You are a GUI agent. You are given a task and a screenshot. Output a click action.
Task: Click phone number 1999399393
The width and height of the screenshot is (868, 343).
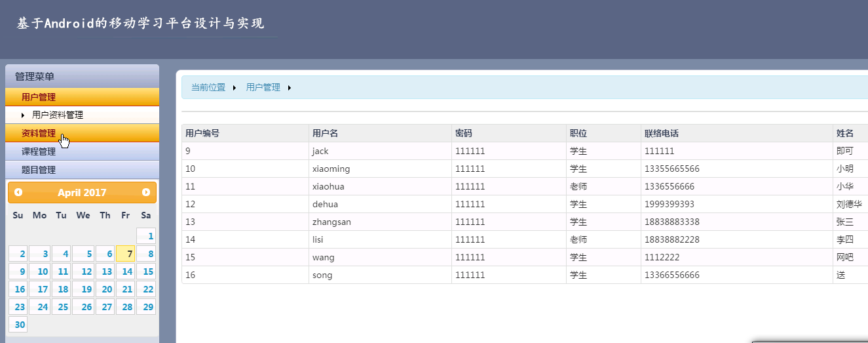coord(670,204)
